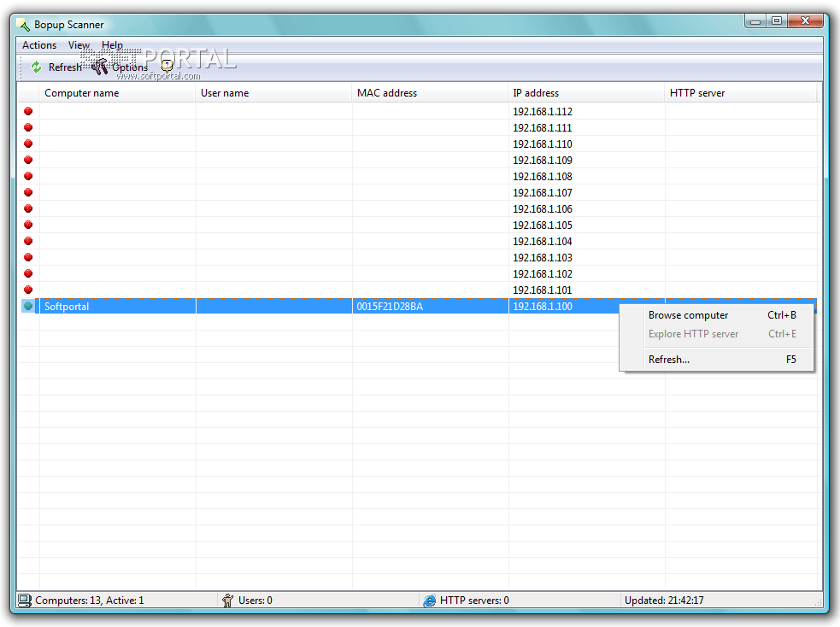The width and height of the screenshot is (840, 627).
Task: Click red status dot for 192.168.1.107
Action: pos(28,192)
